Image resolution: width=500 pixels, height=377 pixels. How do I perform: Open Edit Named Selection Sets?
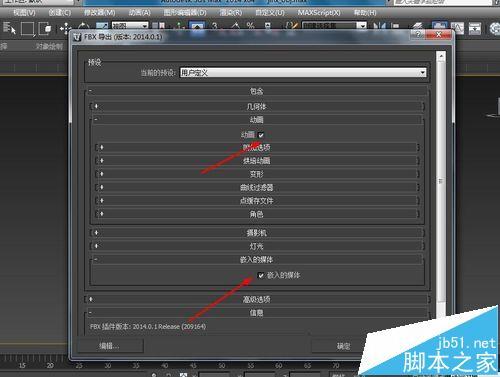click(x=291, y=26)
